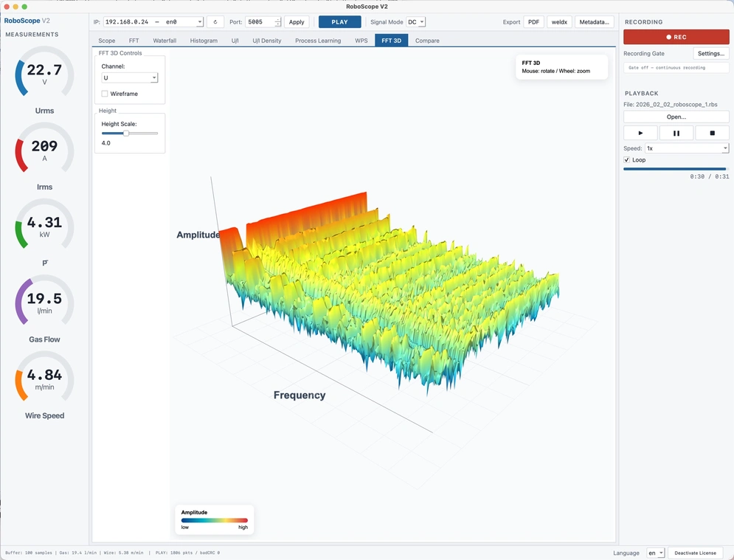Open the FFT tab
Viewport: 734px width, 560px height.
point(134,41)
